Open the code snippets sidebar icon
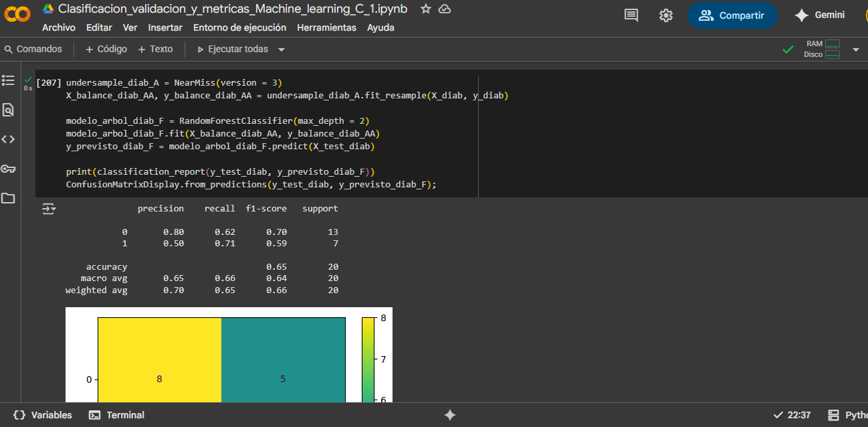This screenshot has width=868, height=427. tap(8, 139)
